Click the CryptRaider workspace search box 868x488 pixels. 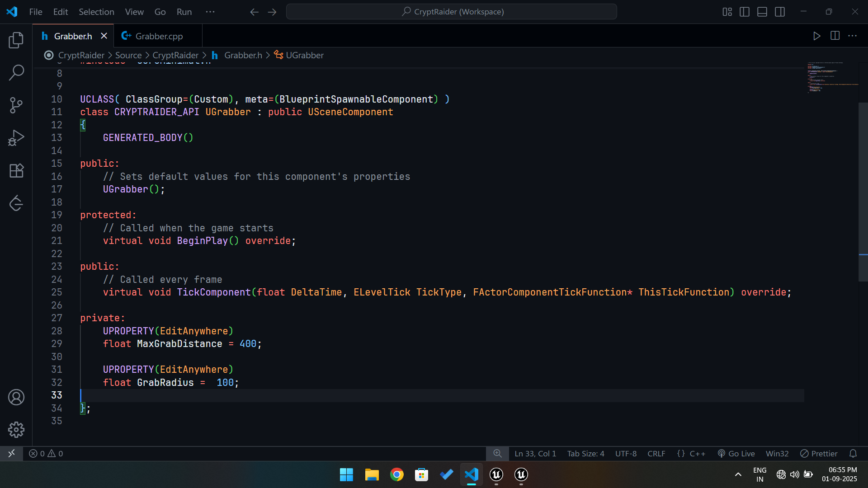451,12
